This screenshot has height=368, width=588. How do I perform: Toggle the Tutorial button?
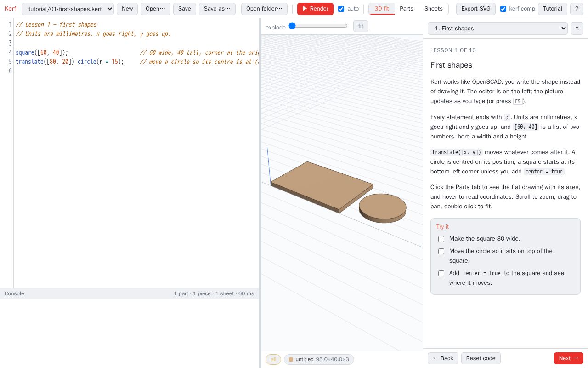[x=552, y=9]
